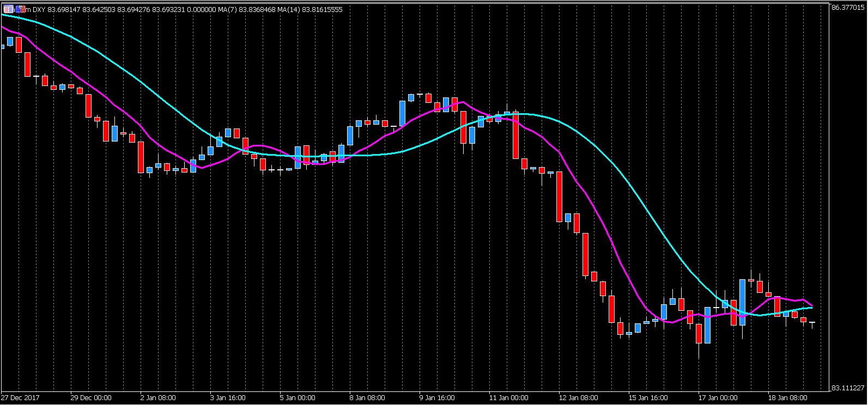Select the 29 Dec 00:00 time label
868x405 pixels.
91,398
